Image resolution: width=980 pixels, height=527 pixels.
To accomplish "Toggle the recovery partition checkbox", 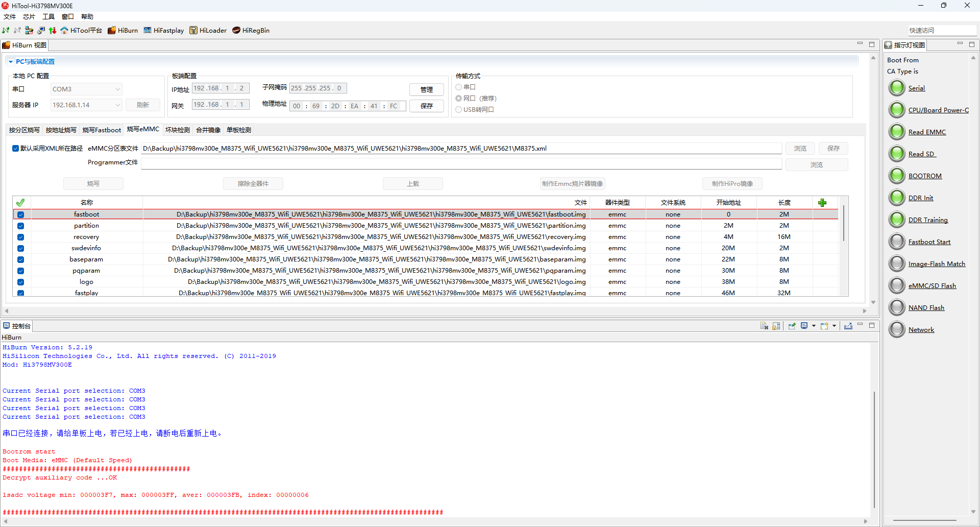I will tap(21, 237).
